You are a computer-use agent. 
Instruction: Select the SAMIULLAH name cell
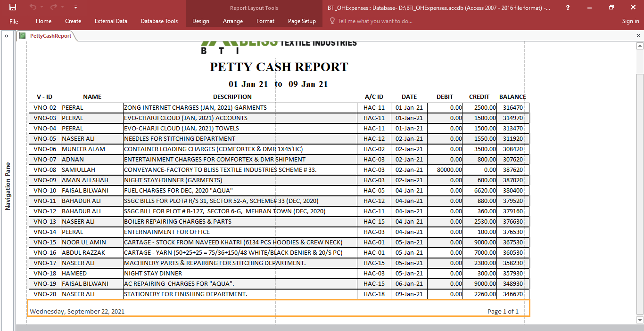(x=92, y=170)
